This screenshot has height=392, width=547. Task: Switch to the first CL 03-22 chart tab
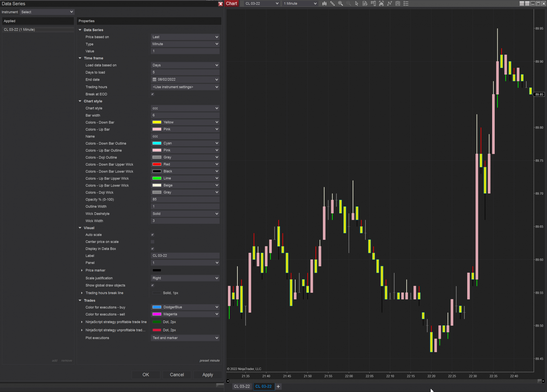(x=242, y=386)
